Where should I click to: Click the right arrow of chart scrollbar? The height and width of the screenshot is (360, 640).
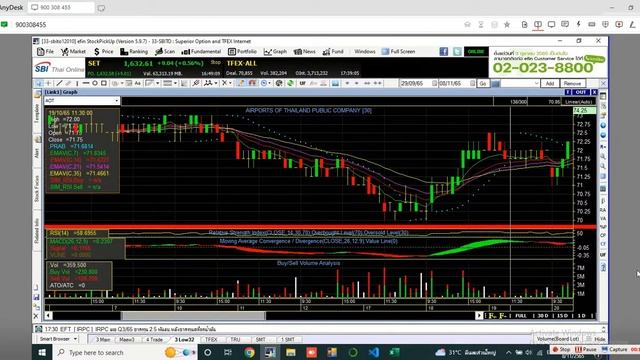(x=479, y=316)
